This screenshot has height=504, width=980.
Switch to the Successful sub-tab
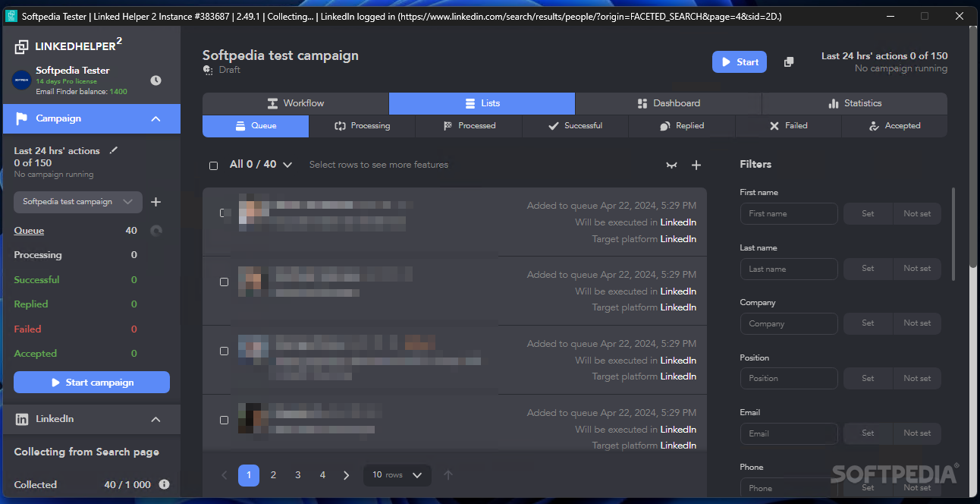(575, 126)
